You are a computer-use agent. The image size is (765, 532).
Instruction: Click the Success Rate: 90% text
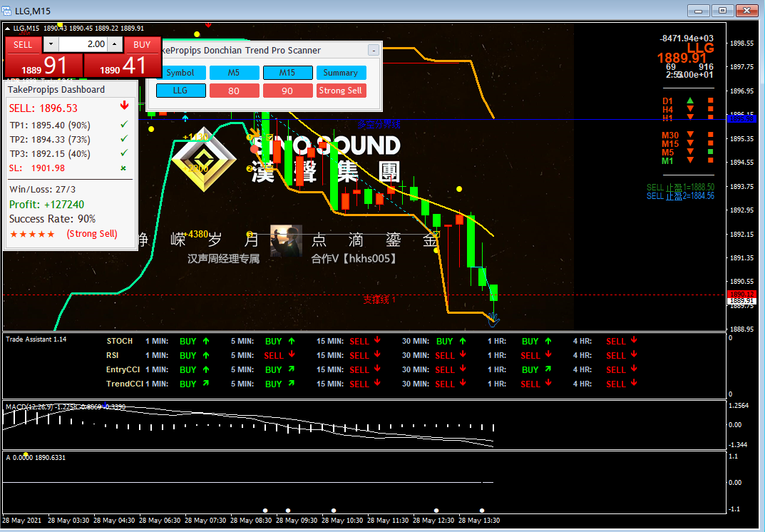53,219
